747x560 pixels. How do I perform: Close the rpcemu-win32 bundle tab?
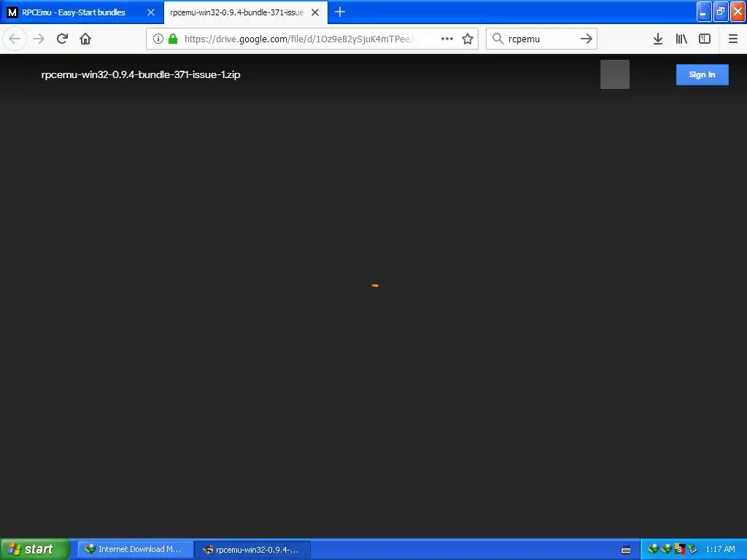315,12
